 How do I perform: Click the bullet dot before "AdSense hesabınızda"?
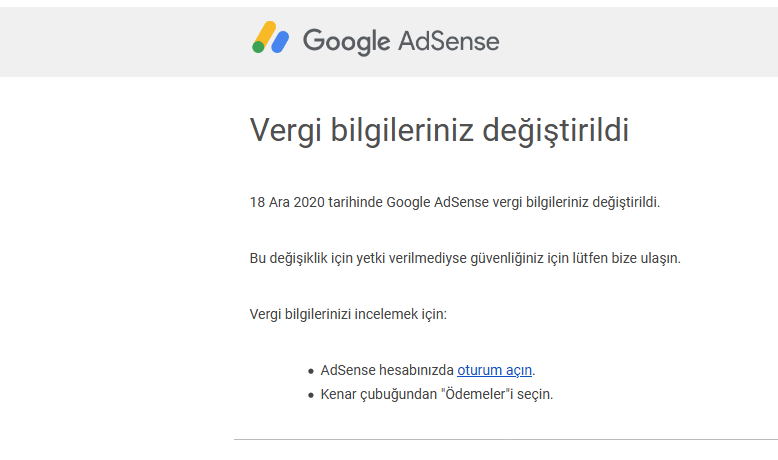(x=311, y=371)
